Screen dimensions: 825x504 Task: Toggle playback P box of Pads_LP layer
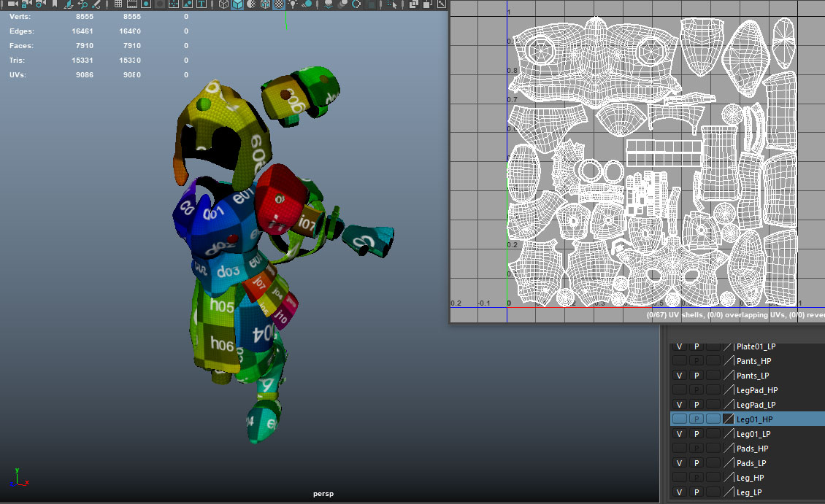tap(697, 463)
